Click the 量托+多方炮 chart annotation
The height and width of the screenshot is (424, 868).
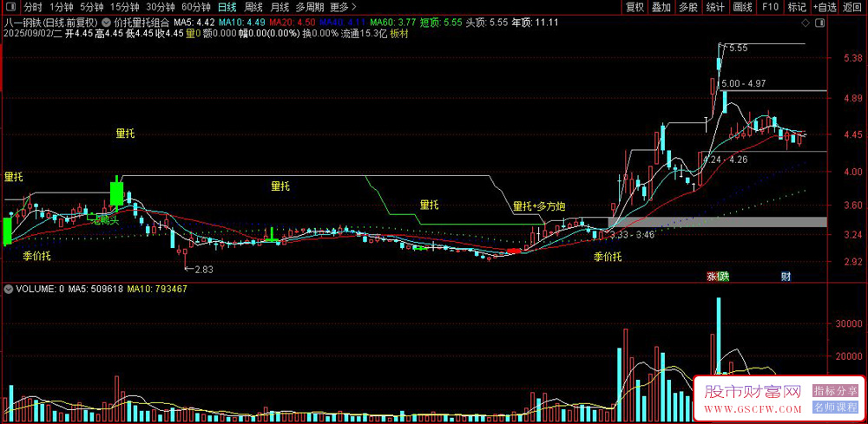coord(539,206)
